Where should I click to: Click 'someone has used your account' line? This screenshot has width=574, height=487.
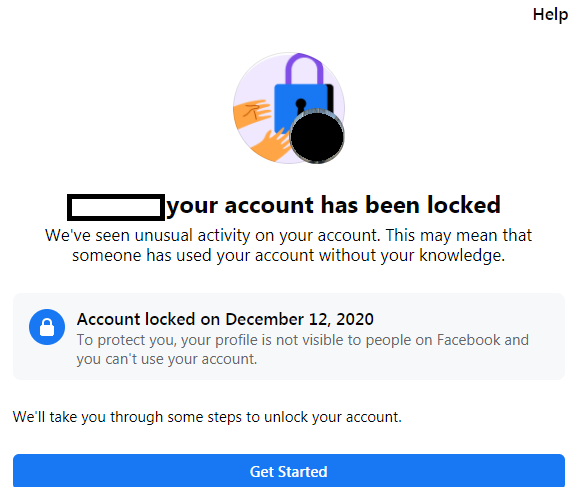pyautogui.click(x=288, y=256)
